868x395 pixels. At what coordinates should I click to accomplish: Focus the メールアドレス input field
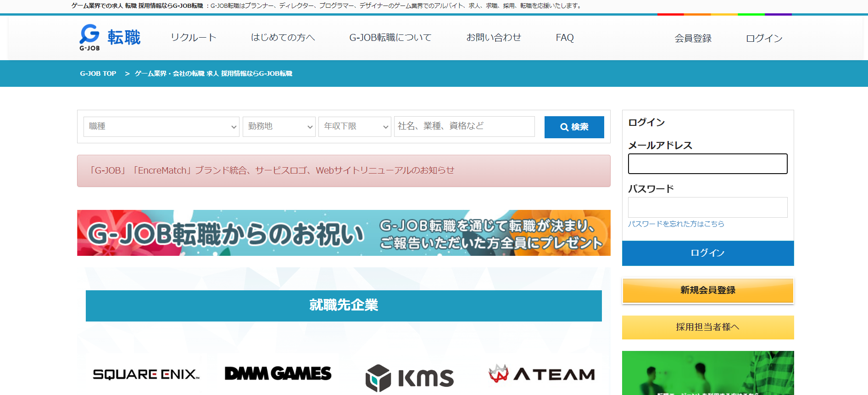pyautogui.click(x=707, y=164)
